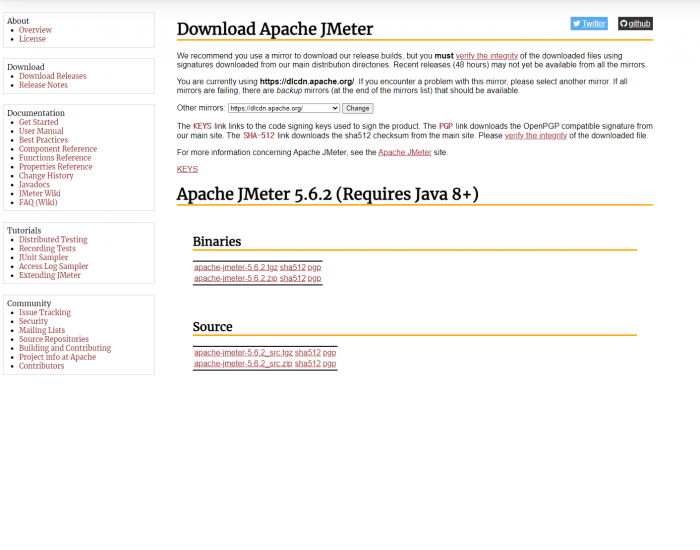Screen dimensions: 700x550
Task: Open Source Repositories link
Action: pos(54,339)
